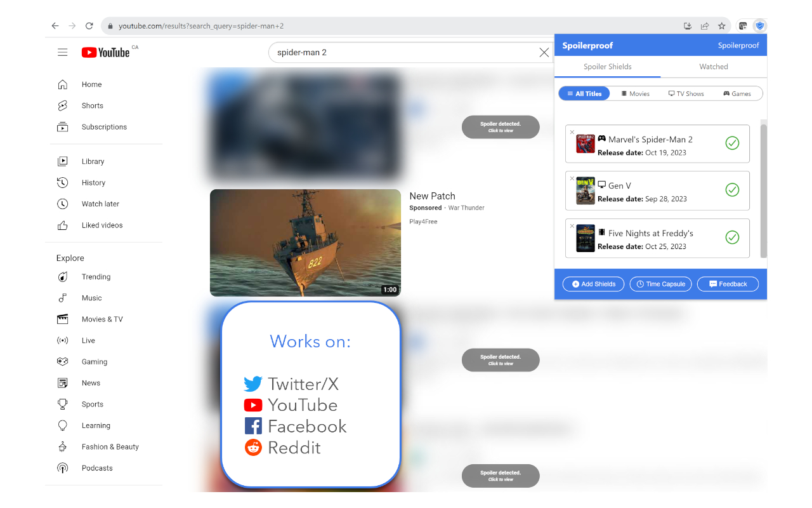The width and height of the screenshot is (812, 508).
Task: Clear search with the X icon
Action: [x=544, y=53]
